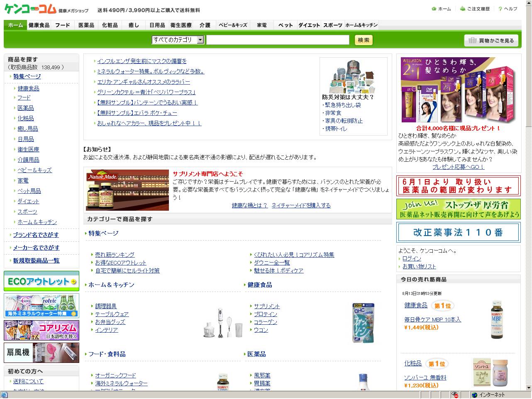Open 衛生医療 in the sidebar category list
532x399 pixels.
[28, 149]
